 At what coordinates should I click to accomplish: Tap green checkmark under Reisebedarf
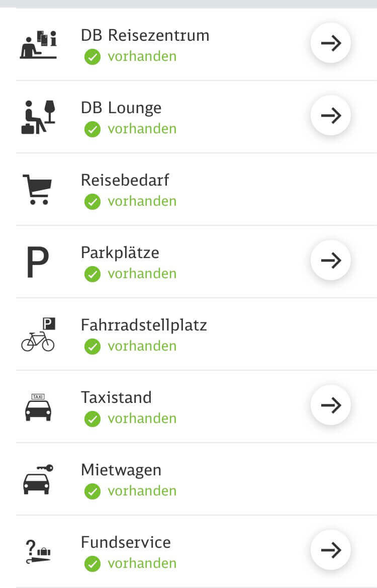92,202
